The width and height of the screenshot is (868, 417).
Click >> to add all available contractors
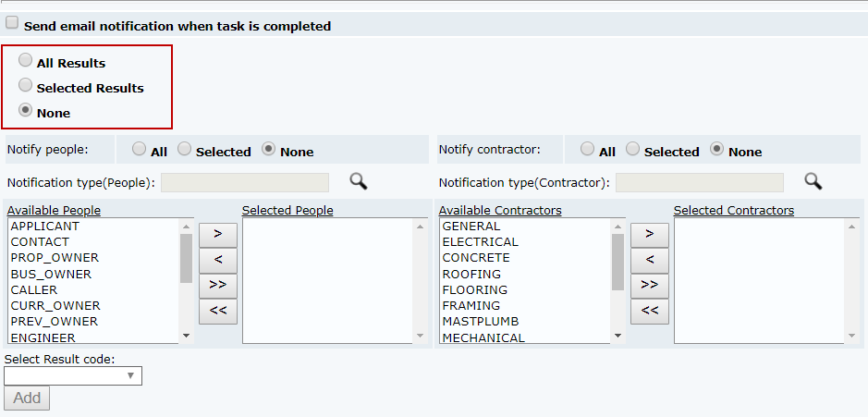point(650,285)
